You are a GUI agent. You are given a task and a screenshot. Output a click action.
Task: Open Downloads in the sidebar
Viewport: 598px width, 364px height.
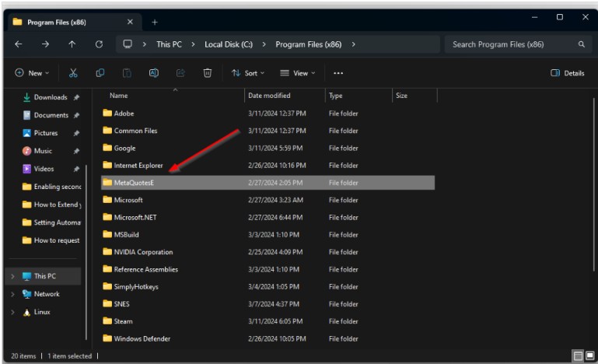click(51, 97)
